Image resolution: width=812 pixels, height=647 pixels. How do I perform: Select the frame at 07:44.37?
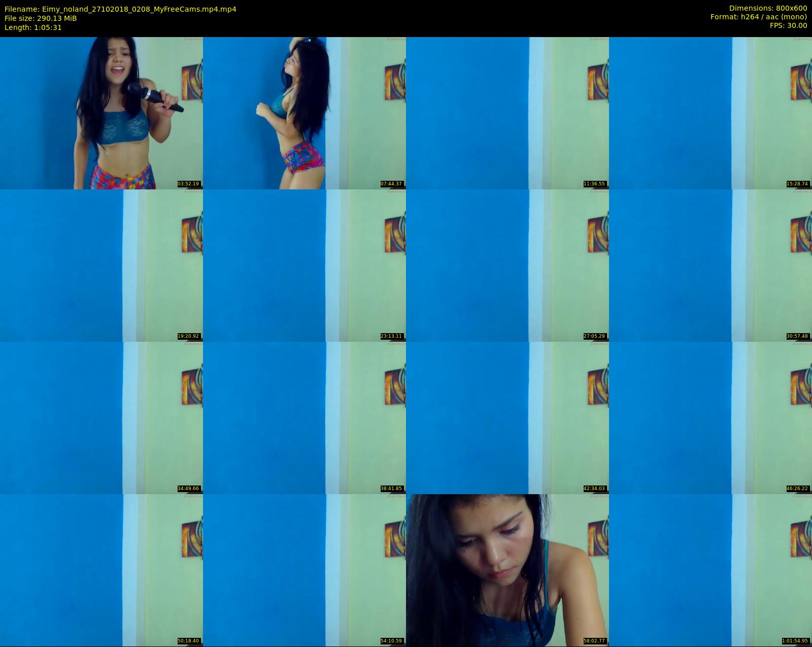point(304,113)
